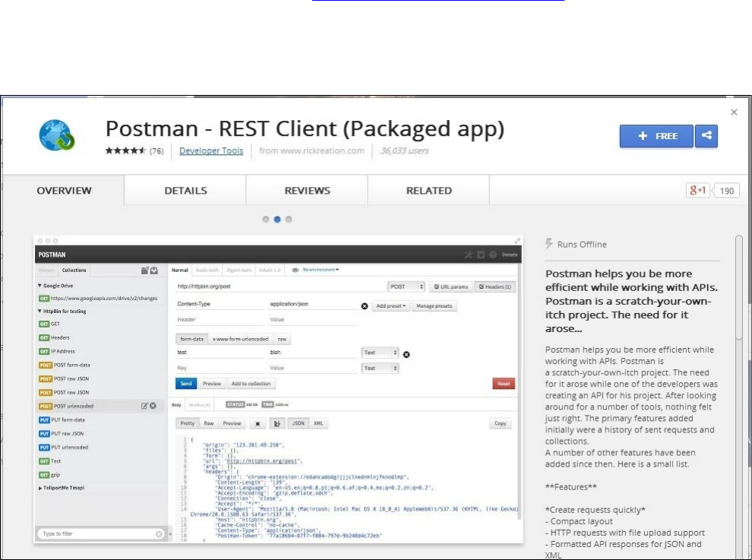Click the help question mark icon in Postman header

[492, 255]
